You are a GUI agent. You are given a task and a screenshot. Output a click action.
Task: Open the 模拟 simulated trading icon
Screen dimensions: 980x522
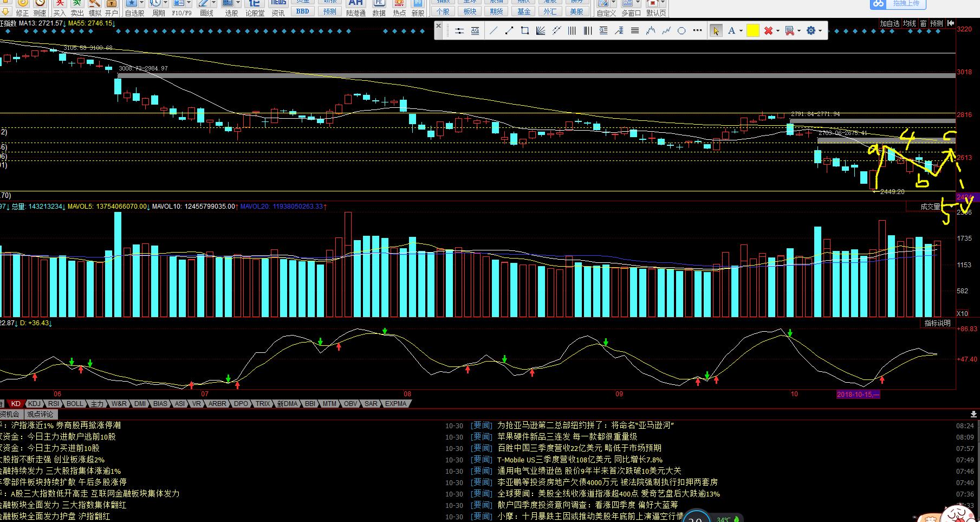tap(94, 8)
